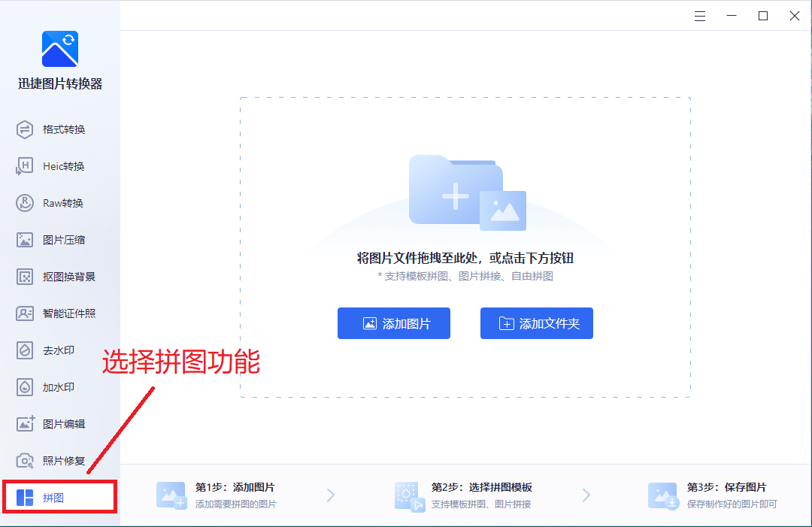This screenshot has height=527, width=812.
Task: Click text 保存制作好的图片即可
Action: pos(732,504)
